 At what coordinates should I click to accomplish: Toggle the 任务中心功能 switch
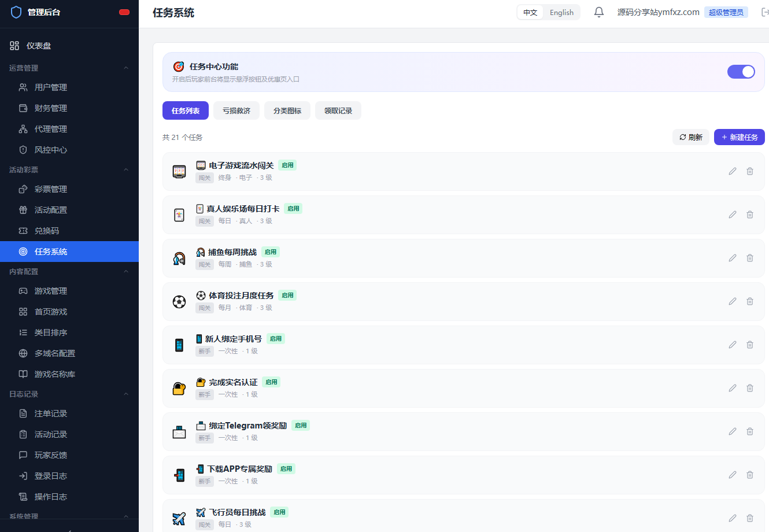pyautogui.click(x=741, y=72)
